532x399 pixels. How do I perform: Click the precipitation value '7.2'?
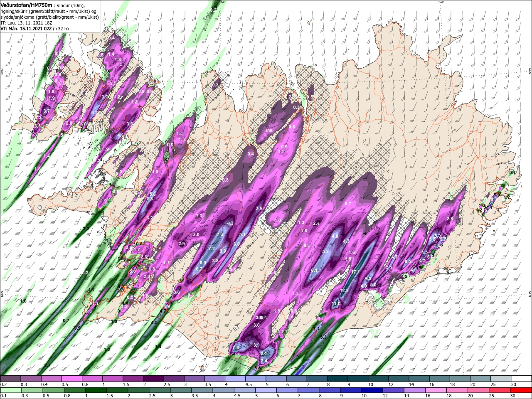pos(211,249)
